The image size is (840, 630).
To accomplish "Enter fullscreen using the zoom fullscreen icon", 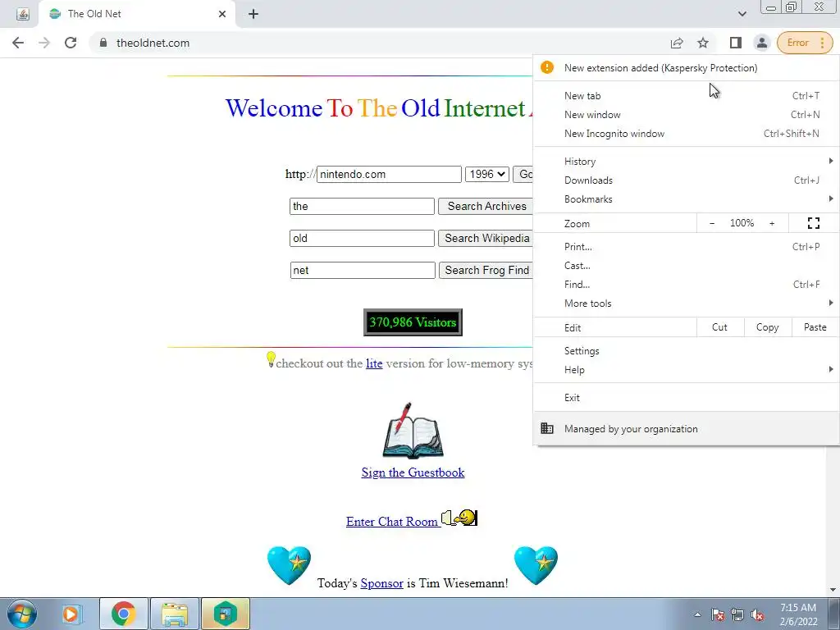I will click(813, 223).
